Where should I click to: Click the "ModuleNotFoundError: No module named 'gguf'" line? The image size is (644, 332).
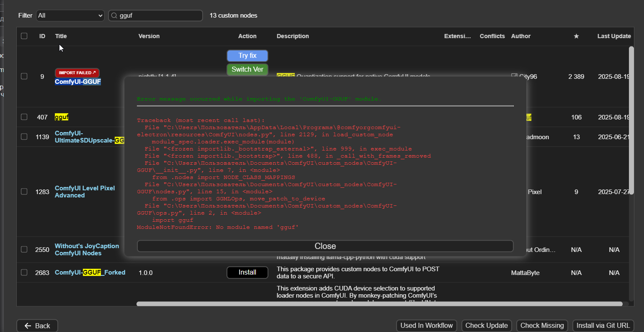click(x=218, y=227)
